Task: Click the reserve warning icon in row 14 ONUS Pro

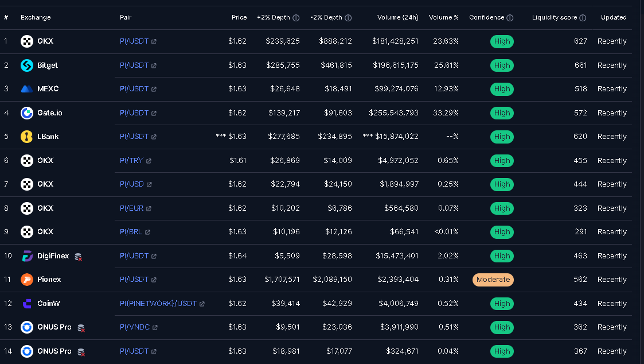Action: 81,352
